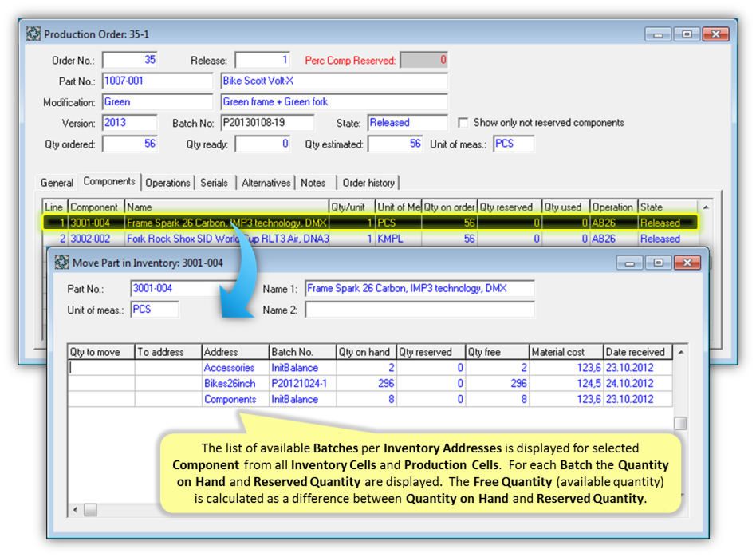Click the Qty on order column header

(x=450, y=207)
